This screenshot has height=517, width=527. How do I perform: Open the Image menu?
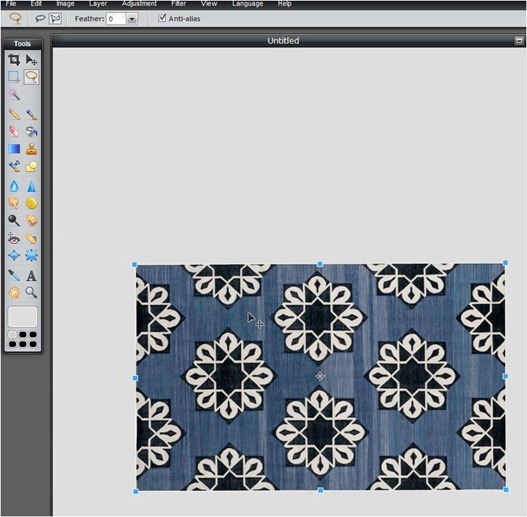pos(65,4)
